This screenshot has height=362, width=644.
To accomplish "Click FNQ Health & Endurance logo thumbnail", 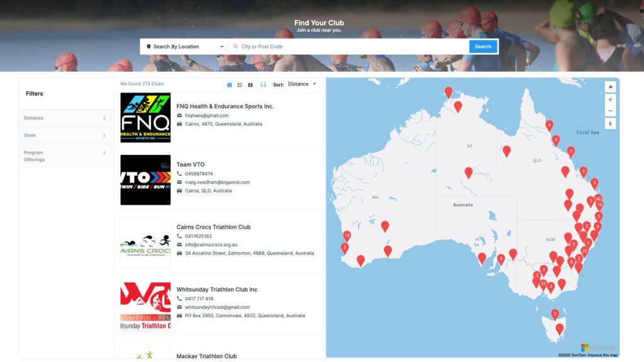I will (x=145, y=118).
